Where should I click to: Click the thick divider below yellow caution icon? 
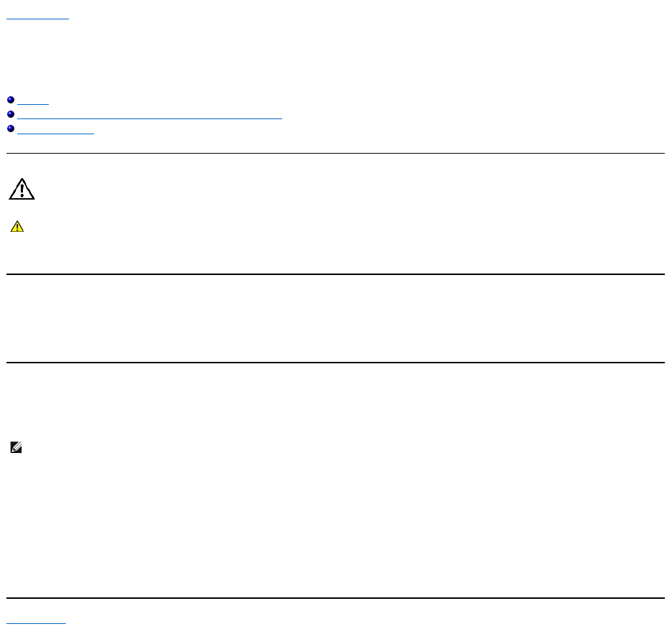tap(335, 274)
